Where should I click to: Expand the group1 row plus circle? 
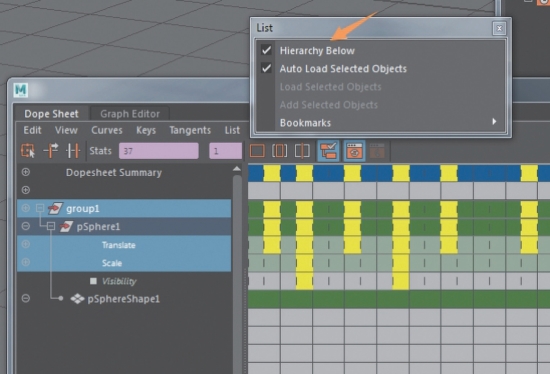tap(26, 208)
